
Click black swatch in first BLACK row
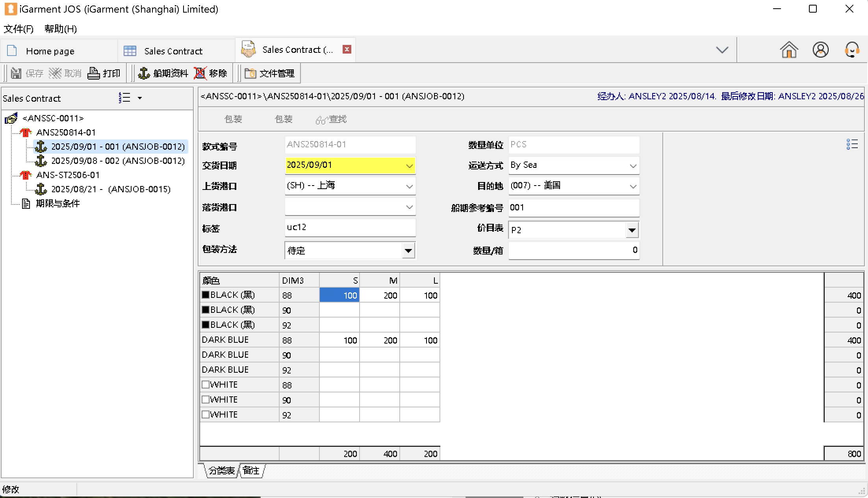[x=206, y=295]
